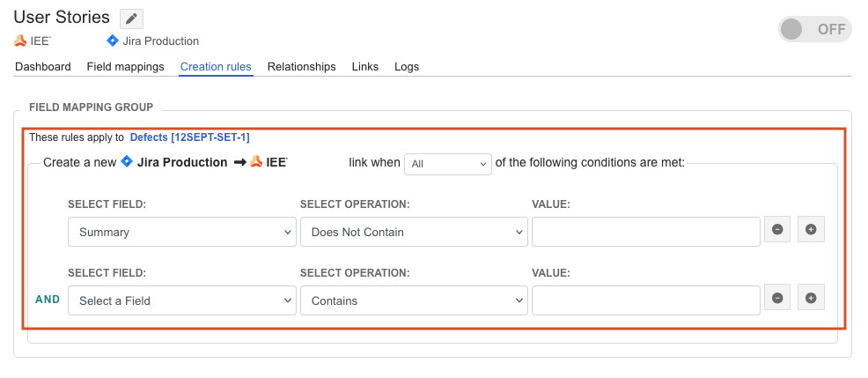View the Logs tab

[x=407, y=66]
